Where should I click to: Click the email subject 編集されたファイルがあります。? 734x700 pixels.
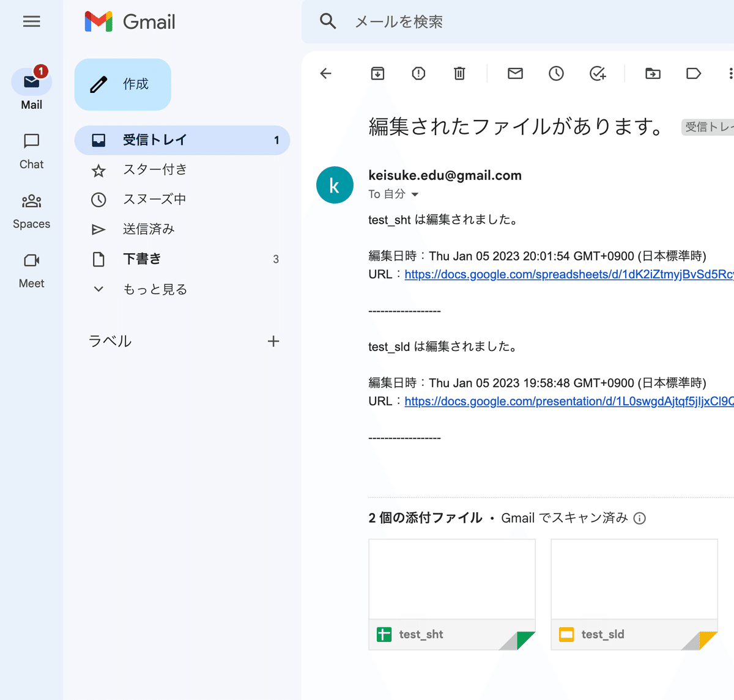pos(516,127)
